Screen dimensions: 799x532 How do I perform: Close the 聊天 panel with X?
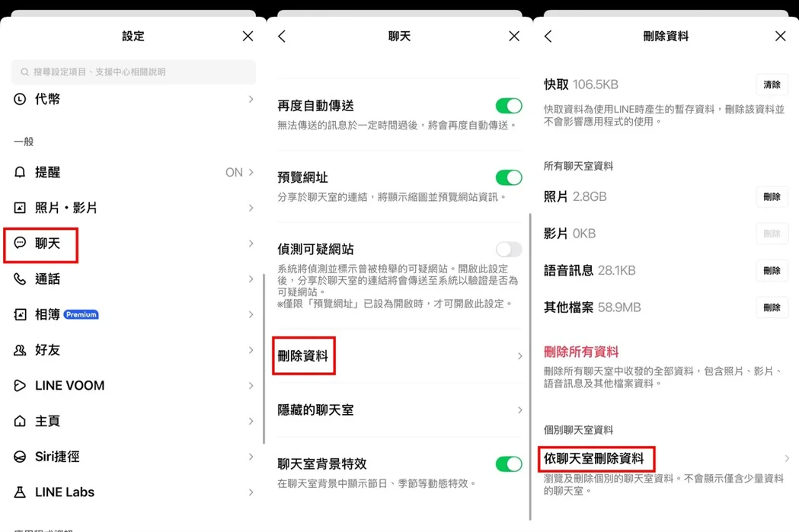[x=514, y=36]
